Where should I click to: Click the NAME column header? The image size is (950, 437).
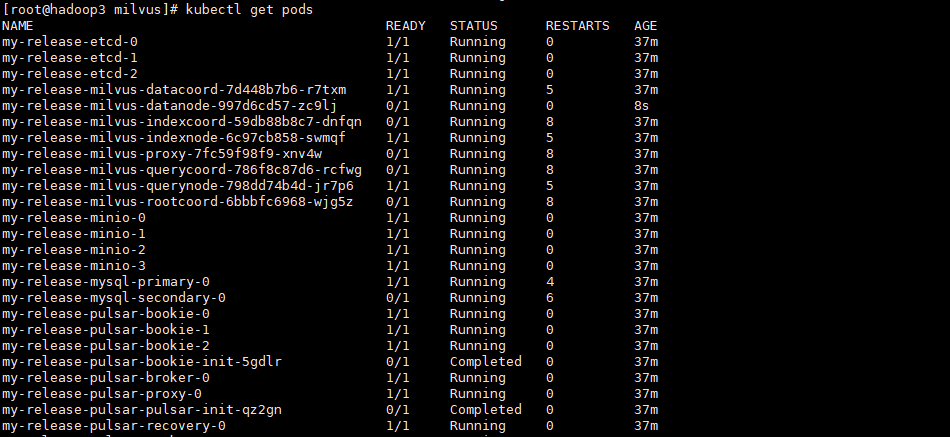click(x=18, y=26)
